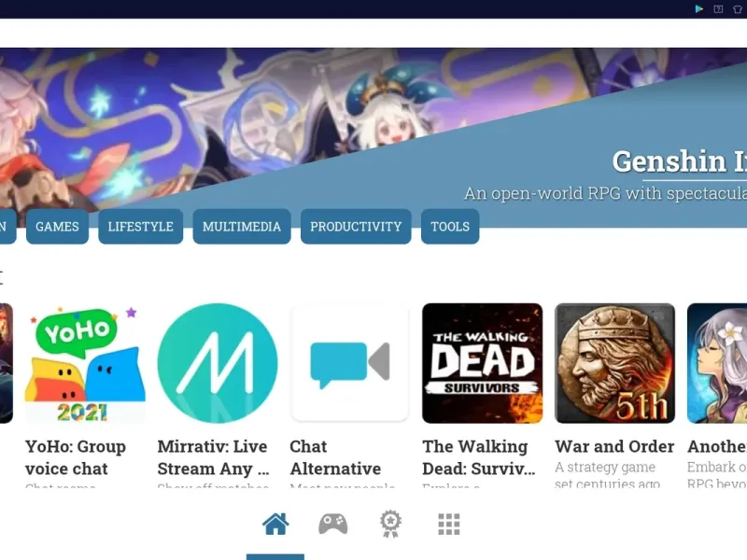Select the TOOLS category button

[450, 226]
